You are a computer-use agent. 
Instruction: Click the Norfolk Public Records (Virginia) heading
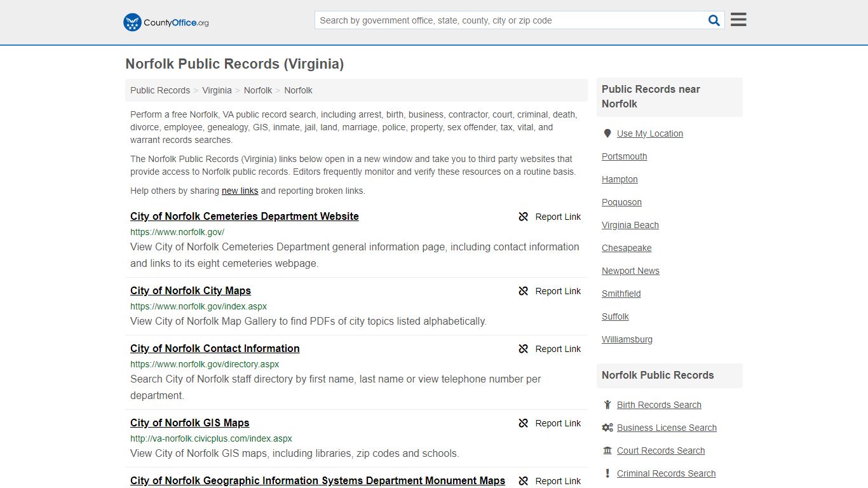(234, 64)
